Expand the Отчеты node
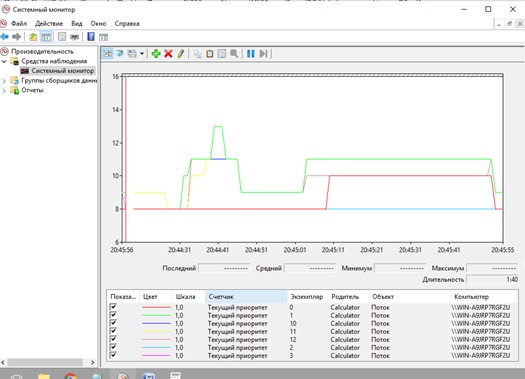This screenshot has width=525, height=379. pyautogui.click(x=4, y=90)
